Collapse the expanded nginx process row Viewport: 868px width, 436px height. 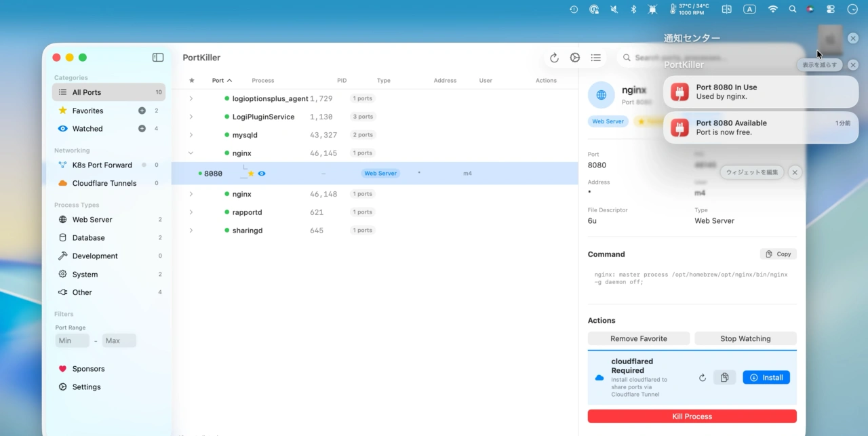[191, 153]
